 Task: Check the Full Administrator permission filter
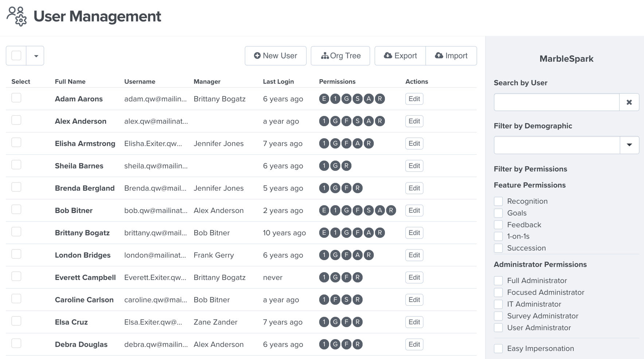click(x=498, y=281)
